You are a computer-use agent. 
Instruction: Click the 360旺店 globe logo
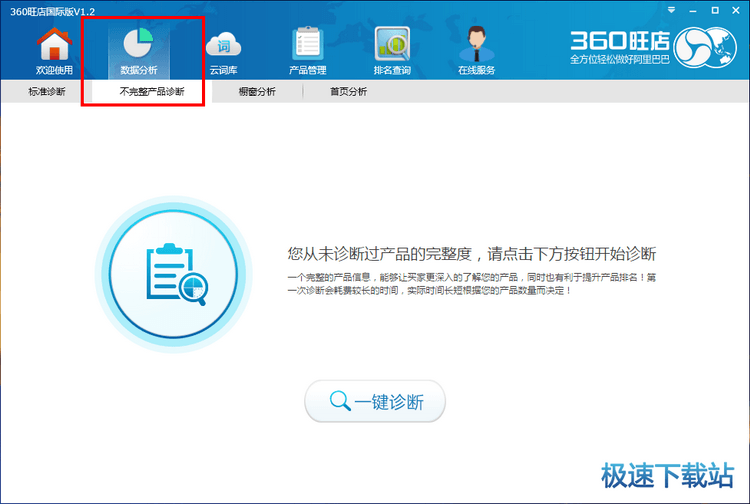(x=705, y=47)
